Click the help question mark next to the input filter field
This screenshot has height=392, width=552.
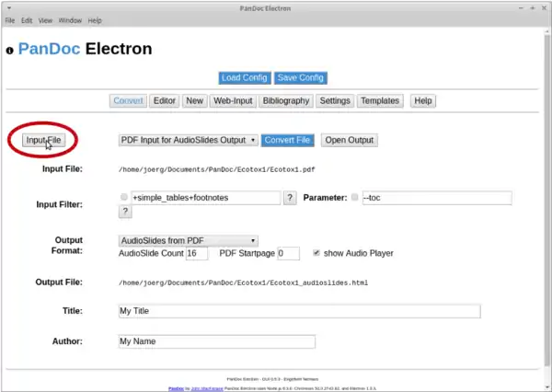tap(289, 198)
